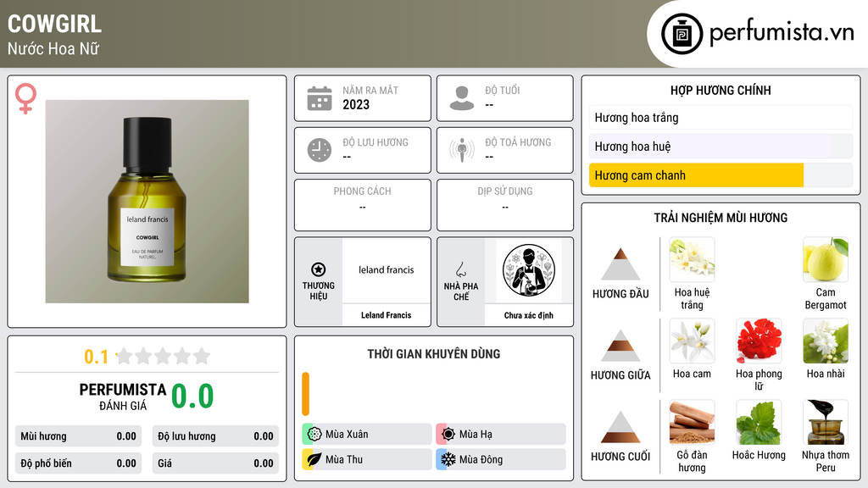Click the pink female gender symbol
868x488 pixels.
click(x=25, y=98)
